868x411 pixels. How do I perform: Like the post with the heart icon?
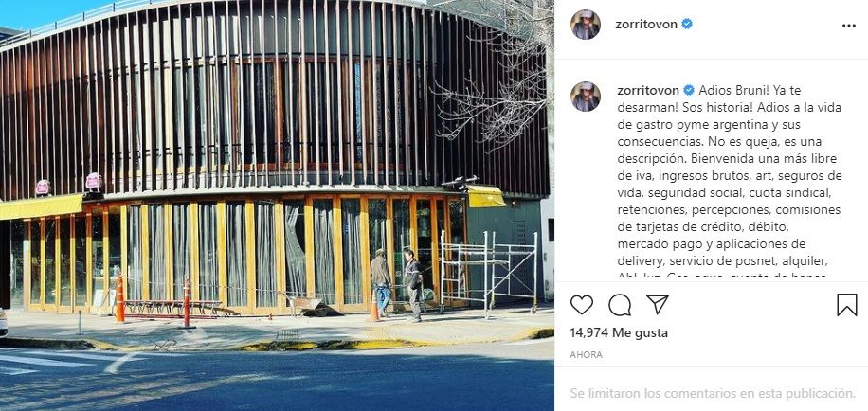581,305
